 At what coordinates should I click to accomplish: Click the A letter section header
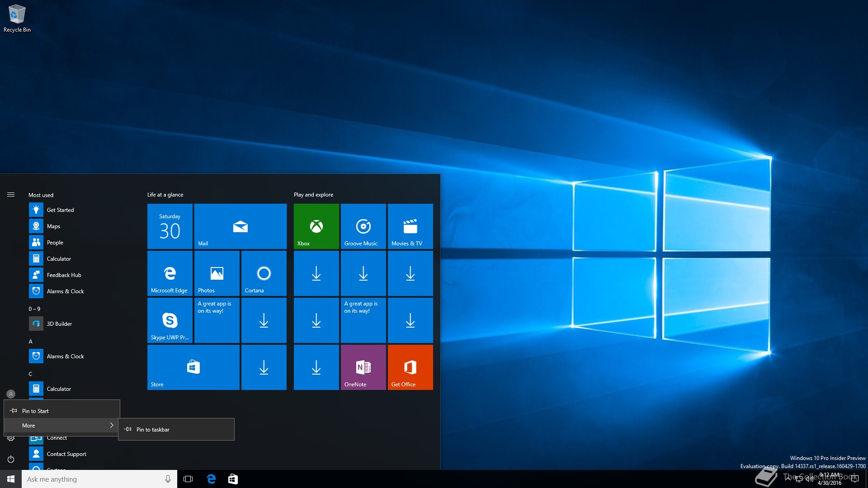point(31,341)
